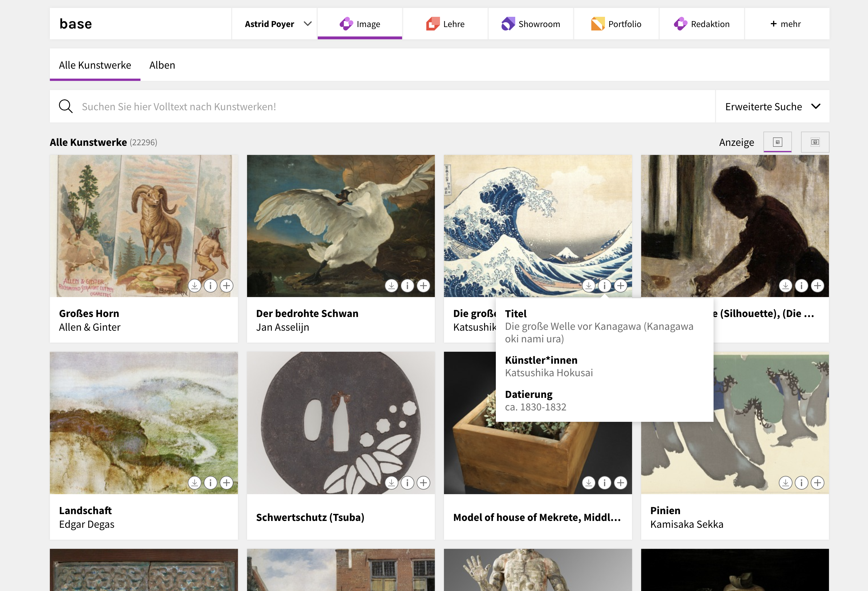
Task: Switch to the Portfolio tab
Action: 616,24
